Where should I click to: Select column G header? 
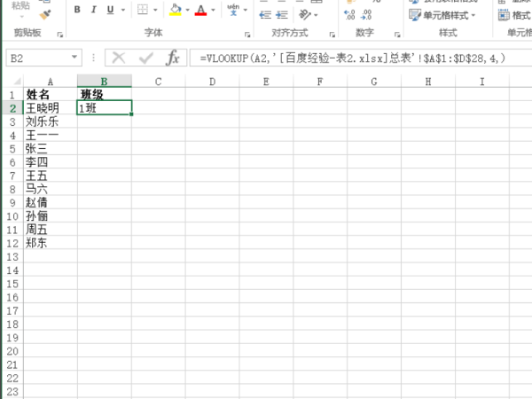click(374, 82)
